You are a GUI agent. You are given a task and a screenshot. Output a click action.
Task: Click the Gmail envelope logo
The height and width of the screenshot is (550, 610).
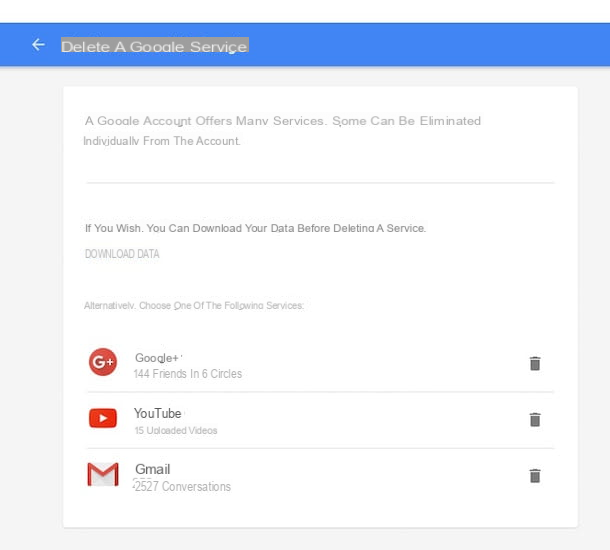pyautogui.click(x=103, y=475)
